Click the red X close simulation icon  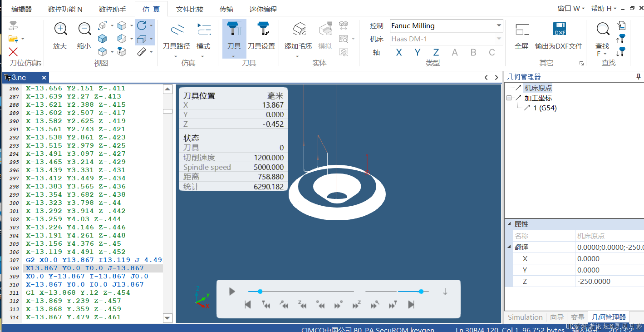point(13,52)
